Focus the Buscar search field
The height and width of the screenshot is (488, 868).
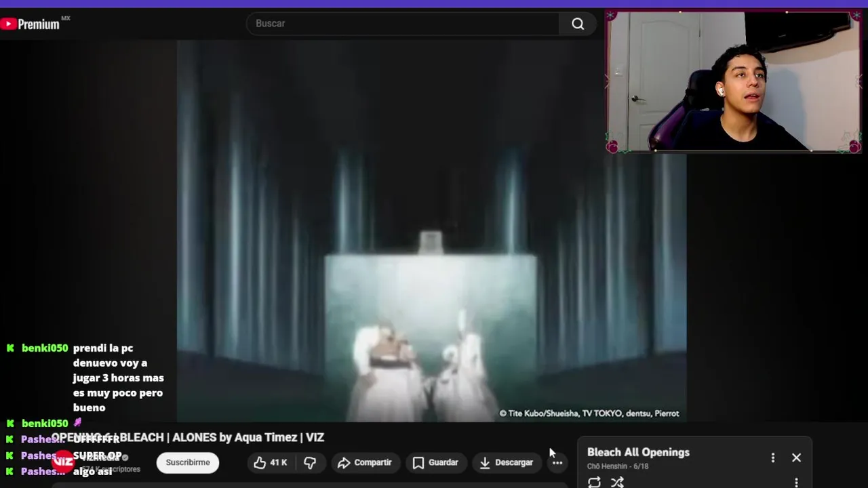tap(403, 24)
